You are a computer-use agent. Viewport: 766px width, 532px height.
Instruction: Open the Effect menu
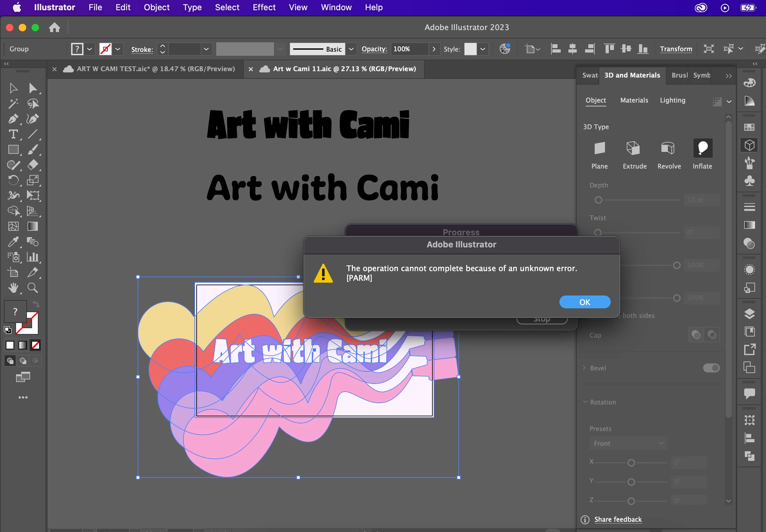click(264, 7)
